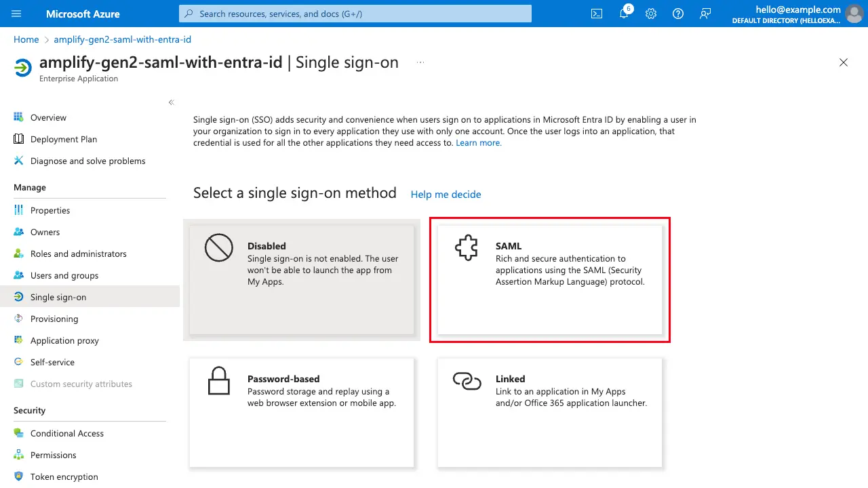Click the Permissions icon
Screen dimensions: 868x488
pos(19,455)
